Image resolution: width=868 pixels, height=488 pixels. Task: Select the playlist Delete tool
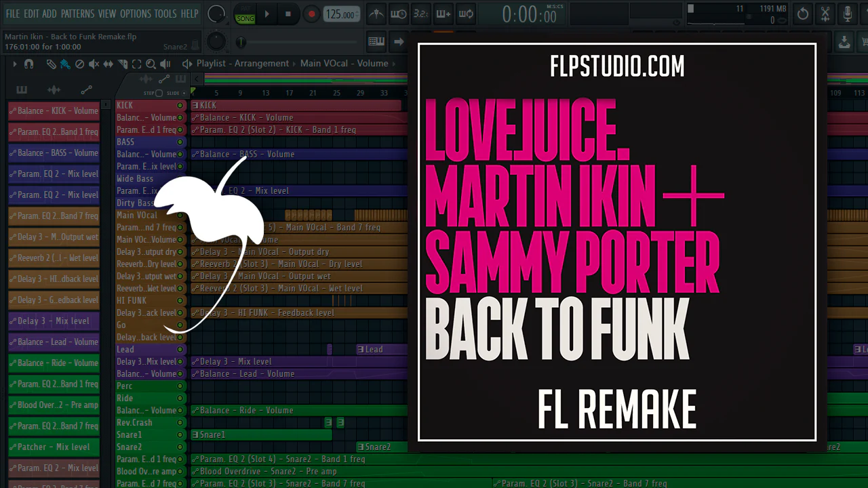(79, 64)
